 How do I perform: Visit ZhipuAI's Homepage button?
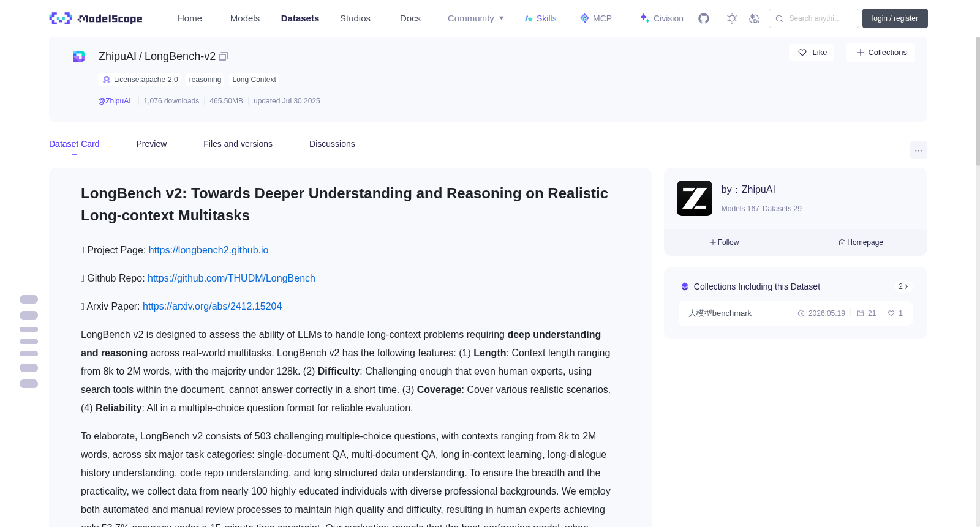[x=861, y=242]
